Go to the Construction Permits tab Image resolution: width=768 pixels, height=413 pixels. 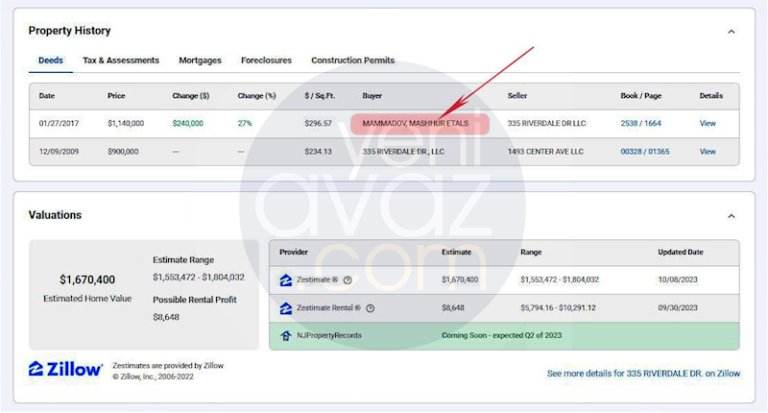[352, 61]
